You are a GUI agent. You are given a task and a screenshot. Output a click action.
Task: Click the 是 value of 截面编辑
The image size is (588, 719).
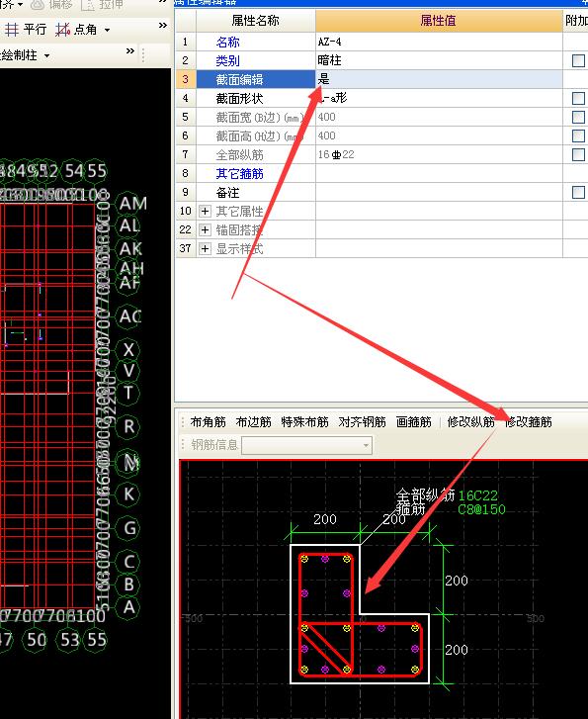323,79
